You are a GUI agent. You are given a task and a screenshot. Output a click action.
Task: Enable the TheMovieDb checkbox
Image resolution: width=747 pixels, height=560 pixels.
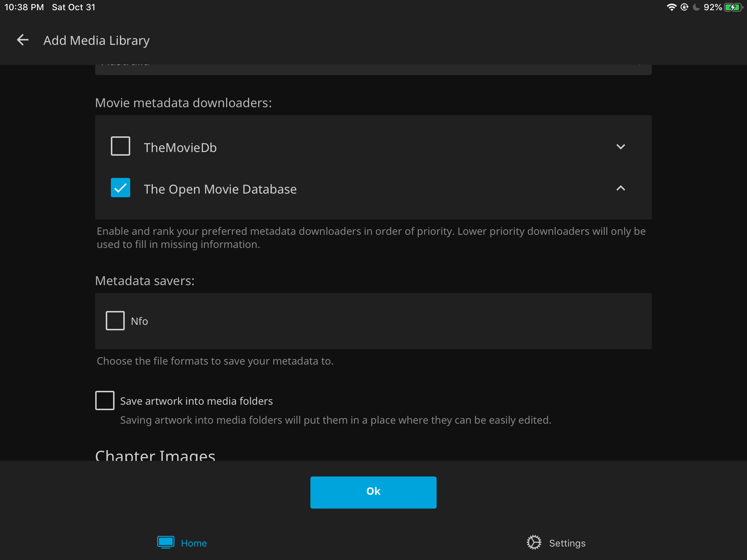(120, 146)
